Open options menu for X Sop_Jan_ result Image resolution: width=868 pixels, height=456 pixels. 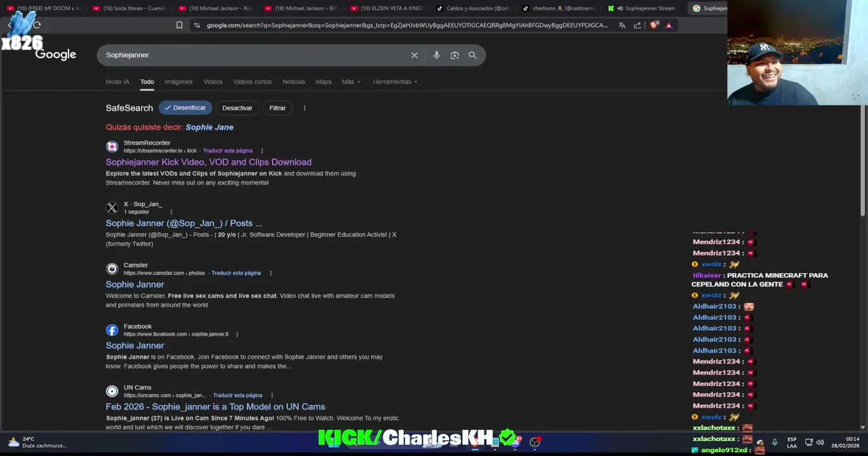[171, 212]
